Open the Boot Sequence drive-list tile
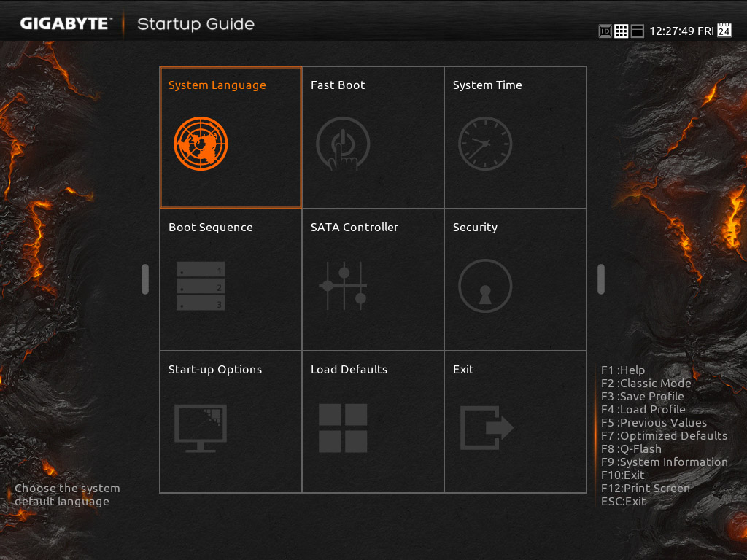This screenshot has height=560, width=747. click(231, 279)
